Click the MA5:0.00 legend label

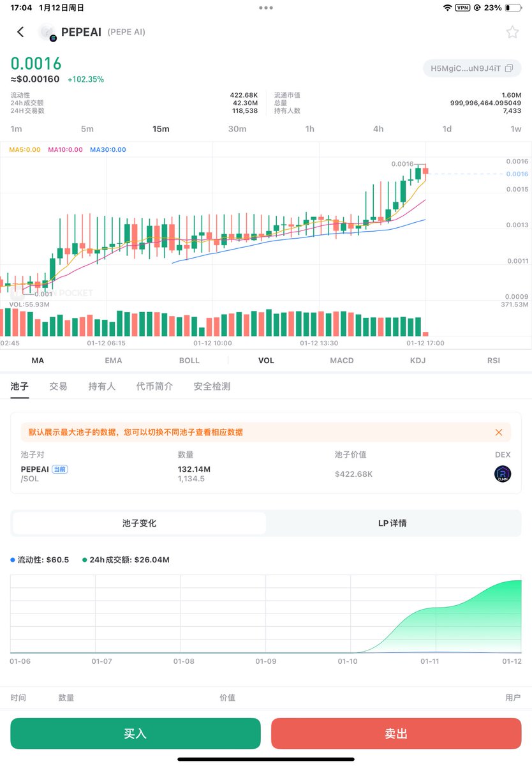click(25, 150)
